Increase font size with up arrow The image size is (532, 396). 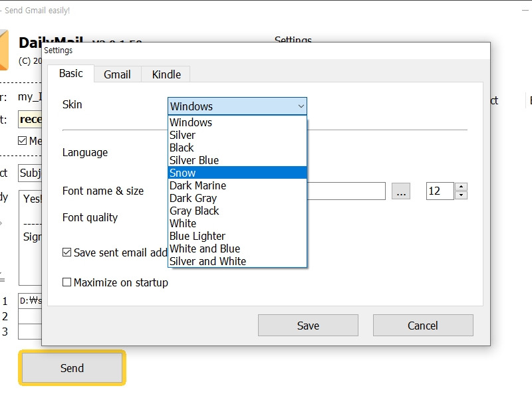[x=461, y=187]
